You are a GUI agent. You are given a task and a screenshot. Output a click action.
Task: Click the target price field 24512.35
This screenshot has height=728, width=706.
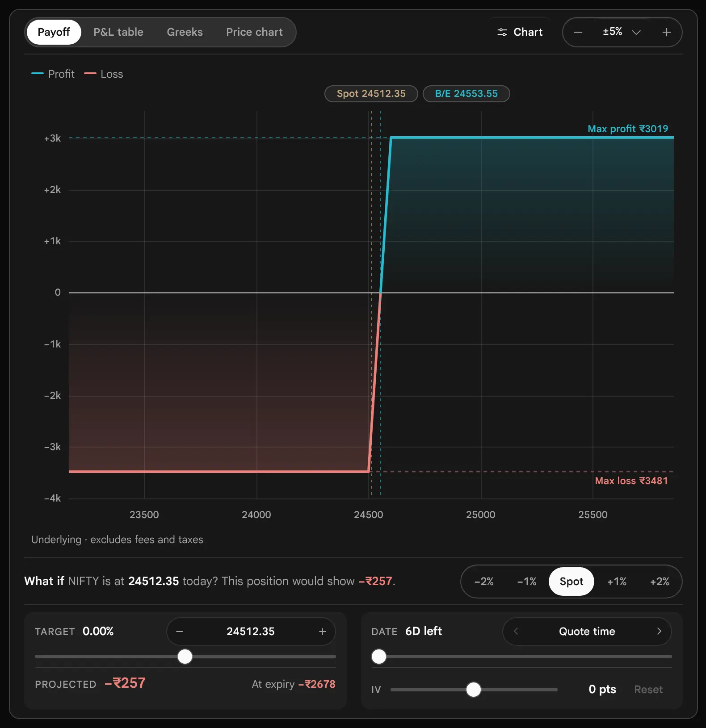click(x=251, y=632)
